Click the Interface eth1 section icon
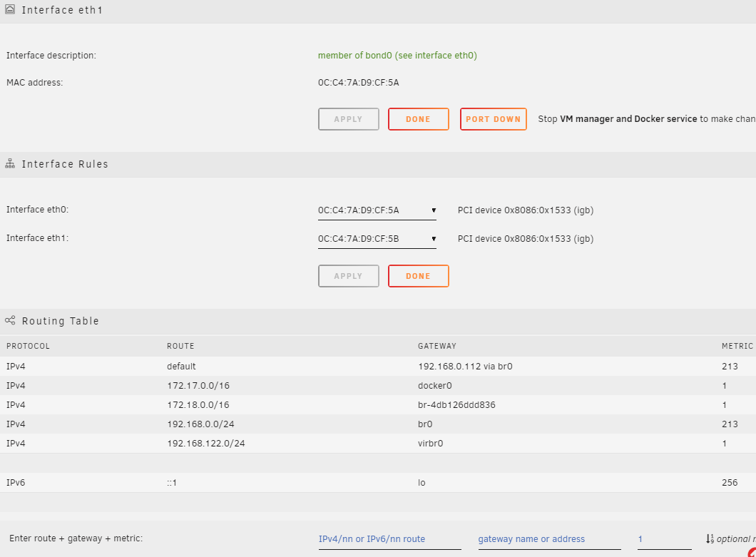The width and height of the screenshot is (756, 557). [10, 9]
